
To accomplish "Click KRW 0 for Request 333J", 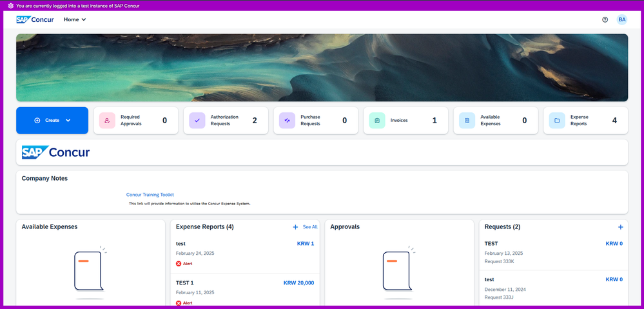I will [614, 279].
